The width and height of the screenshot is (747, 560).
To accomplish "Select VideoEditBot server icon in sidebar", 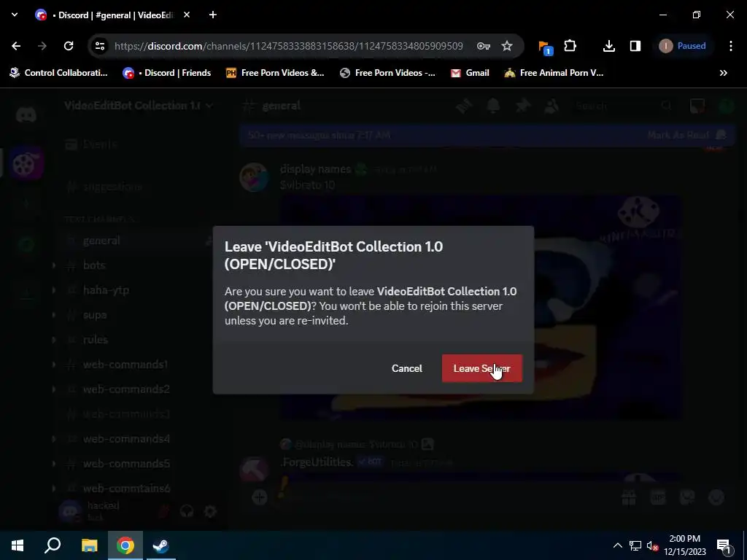I will (26, 164).
